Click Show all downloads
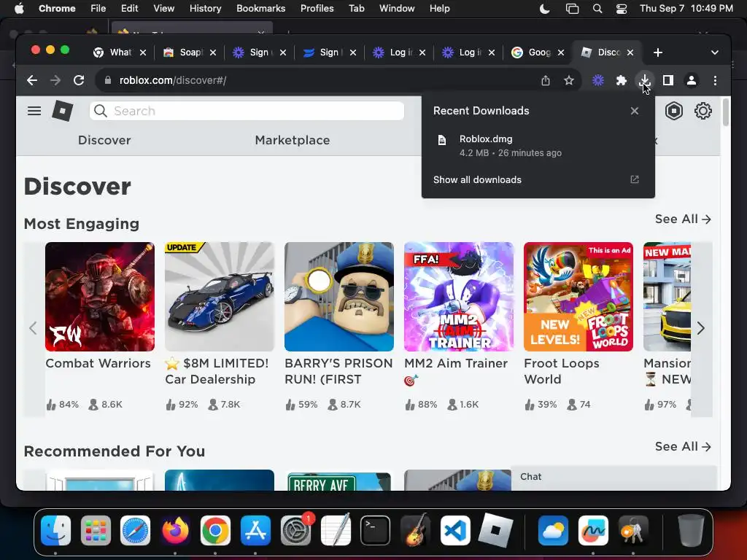The width and height of the screenshot is (747, 560). (x=477, y=179)
